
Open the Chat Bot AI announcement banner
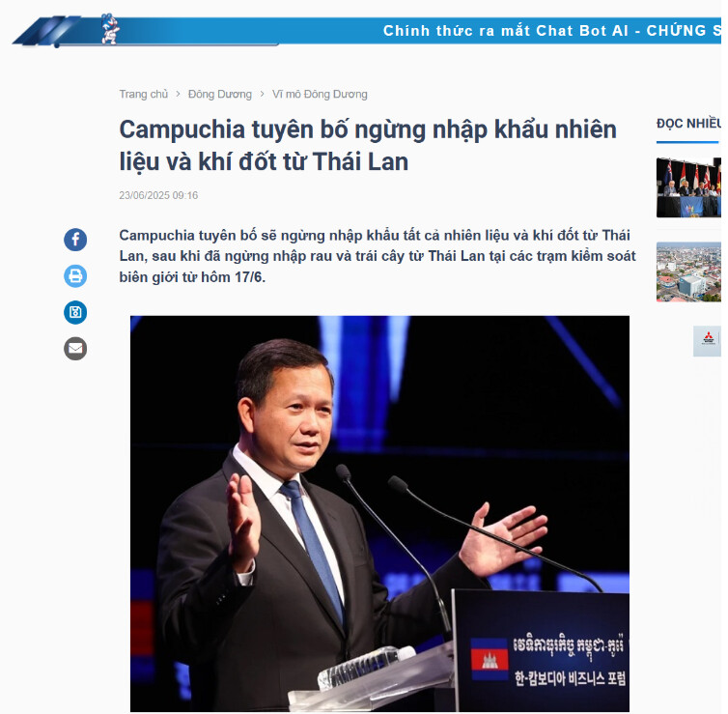pyautogui.click(x=551, y=31)
